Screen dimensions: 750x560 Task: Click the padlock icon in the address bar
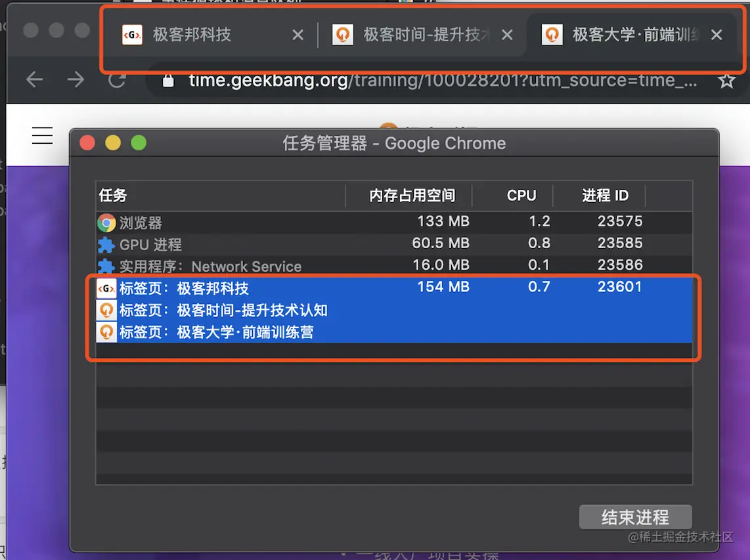coord(167,80)
